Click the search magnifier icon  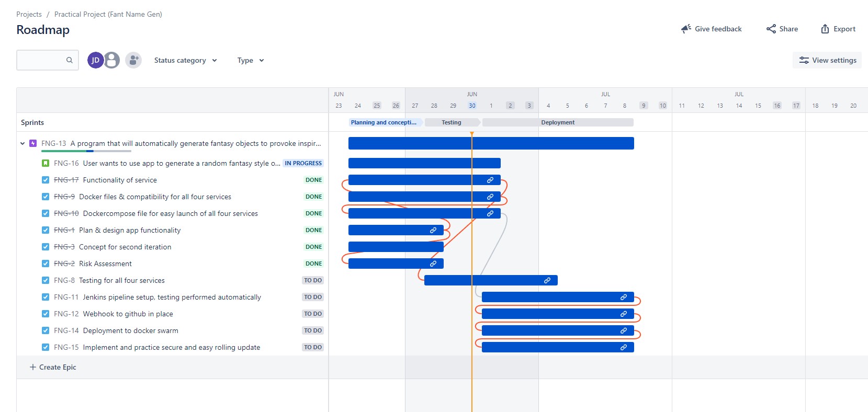pyautogui.click(x=69, y=60)
